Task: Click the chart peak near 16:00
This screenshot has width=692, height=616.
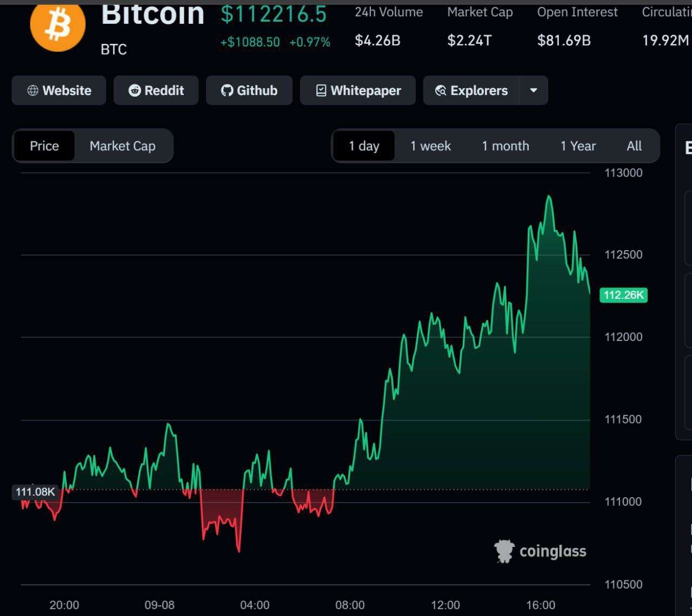Action: point(549,197)
